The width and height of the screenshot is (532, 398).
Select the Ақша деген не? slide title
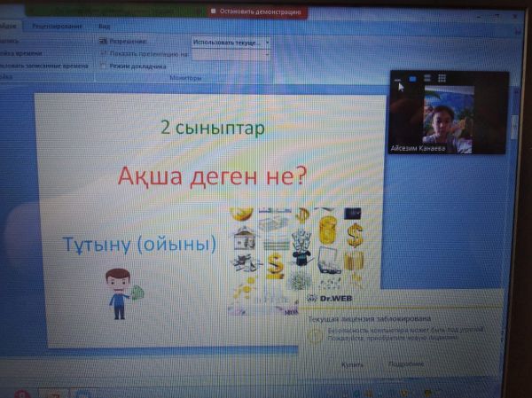pyautogui.click(x=212, y=175)
